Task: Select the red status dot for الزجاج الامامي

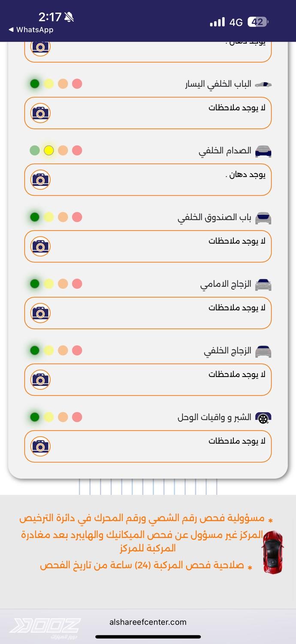Action: tap(77, 284)
